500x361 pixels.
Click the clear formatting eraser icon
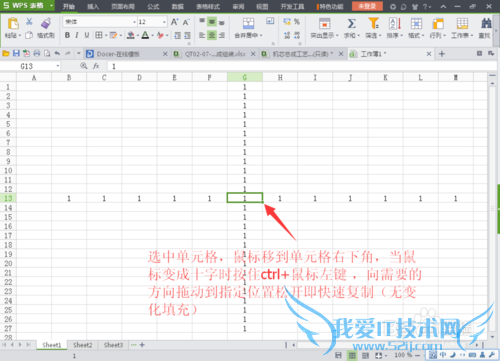coord(160,35)
